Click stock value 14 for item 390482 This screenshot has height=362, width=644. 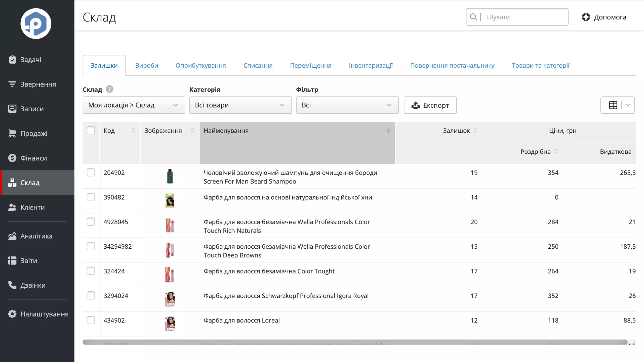click(474, 197)
